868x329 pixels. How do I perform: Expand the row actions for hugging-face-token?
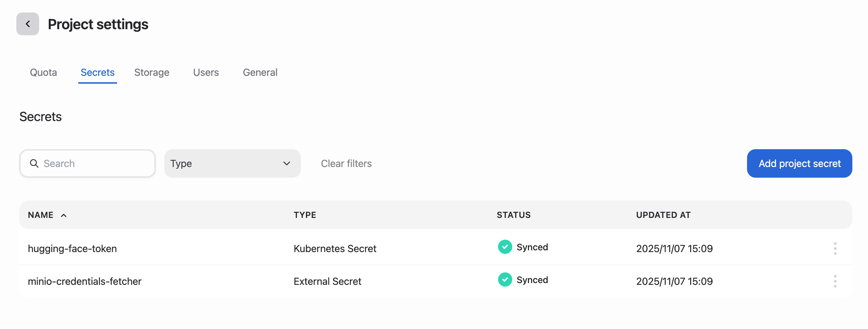(x=835, y=249)
